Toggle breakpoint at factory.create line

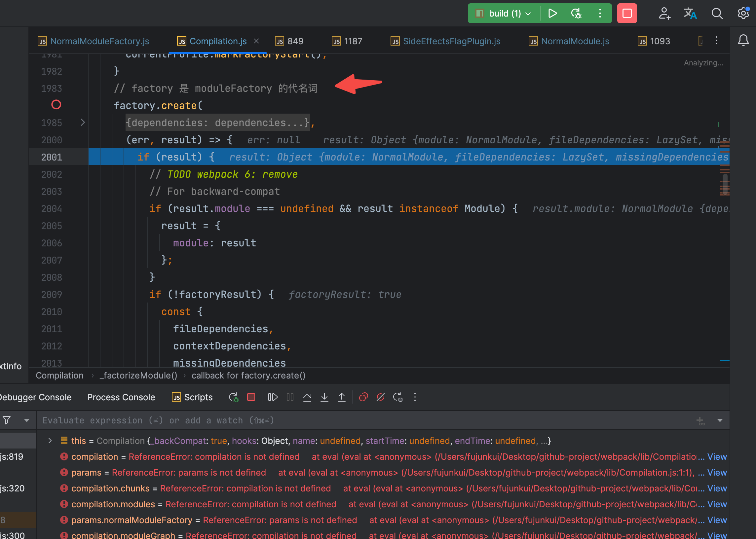tap(56, 105)
